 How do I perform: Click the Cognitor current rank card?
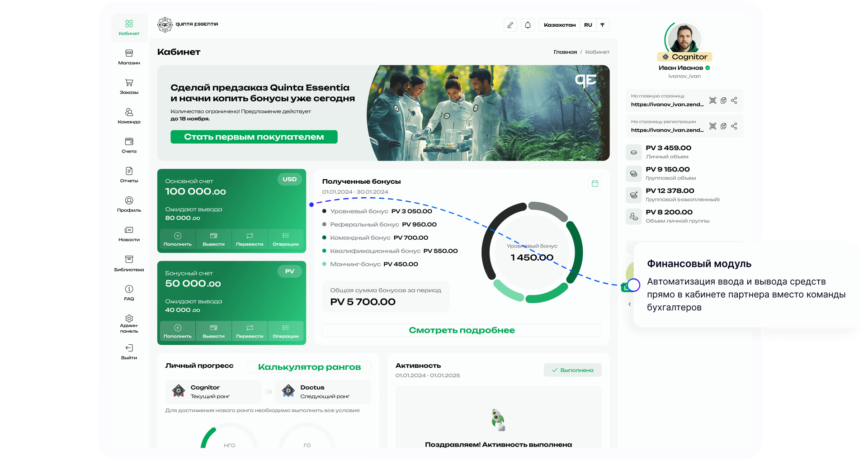(x=213, y=392)
